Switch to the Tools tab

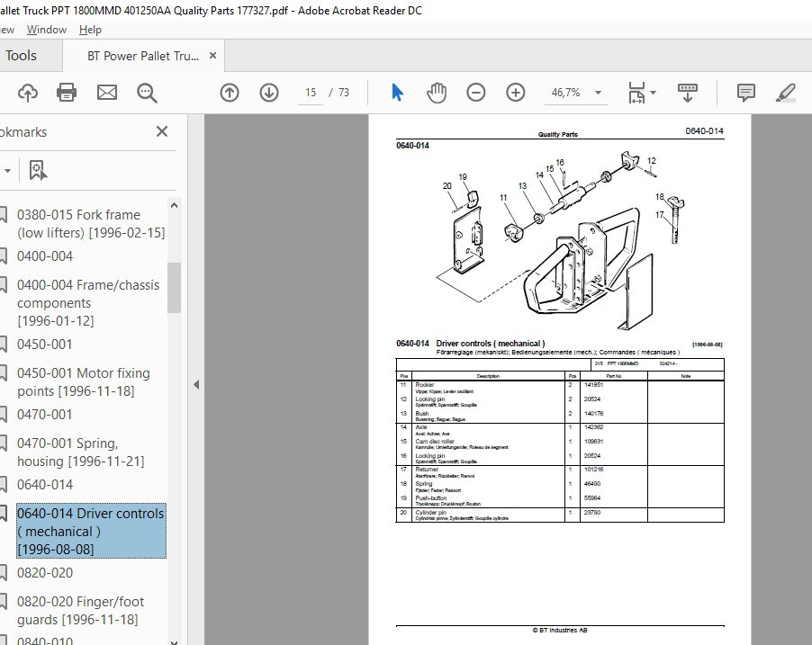(x=21, y=56)
